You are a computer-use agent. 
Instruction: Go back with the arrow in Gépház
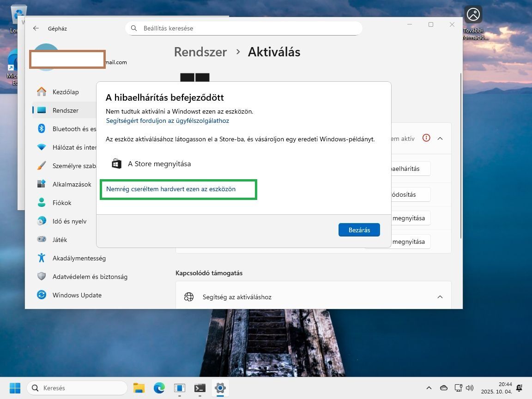coord(36,29)
